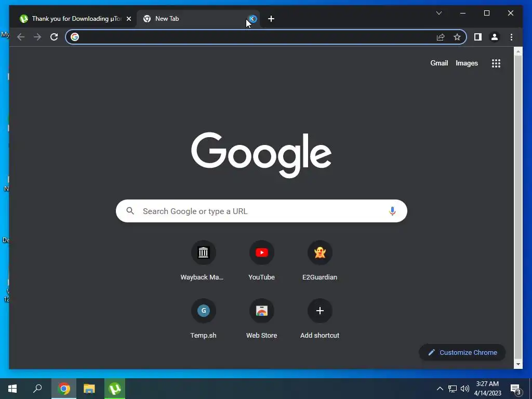Open Windows taskbar search

click(x=37, y=389)
